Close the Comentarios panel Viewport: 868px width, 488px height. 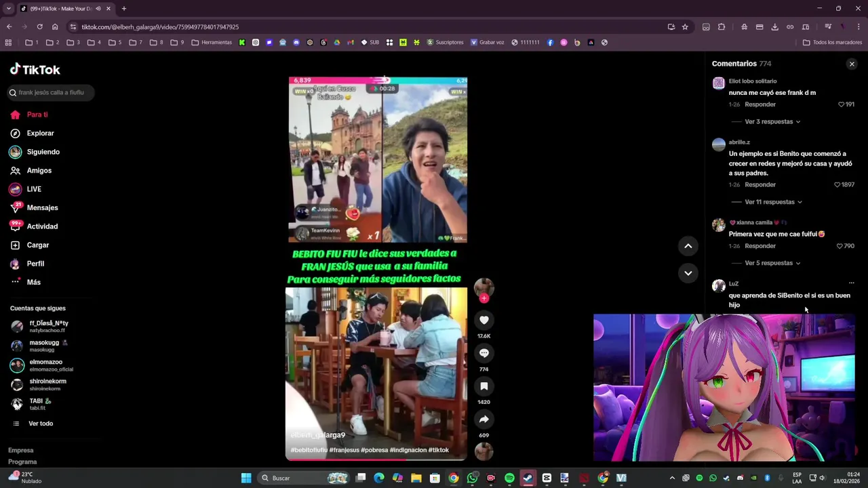pos(852,64)
